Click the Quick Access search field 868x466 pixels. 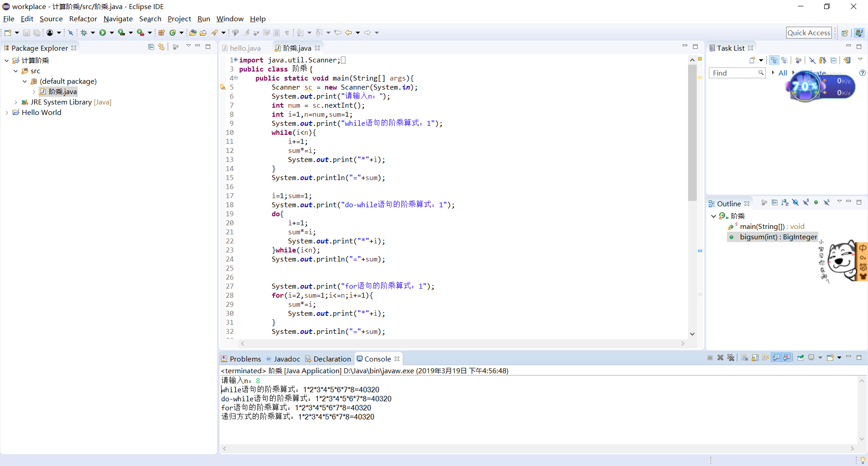[809, 33]
